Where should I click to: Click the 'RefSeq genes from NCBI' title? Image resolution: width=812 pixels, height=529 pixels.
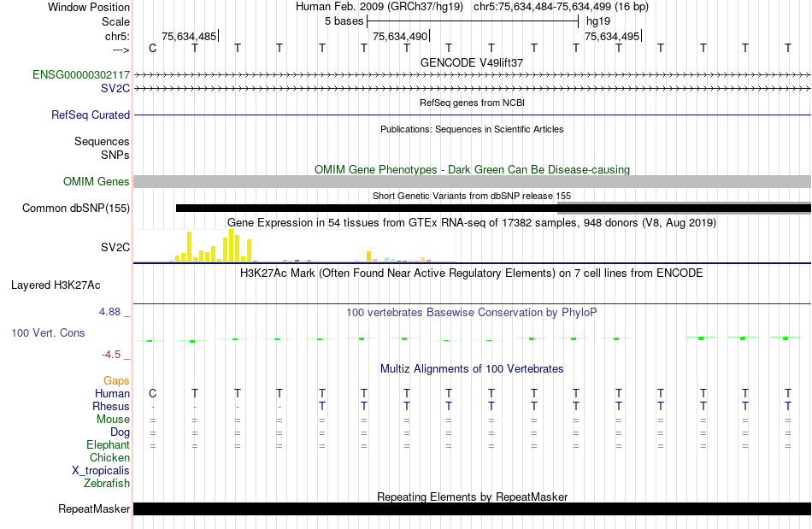472,103
